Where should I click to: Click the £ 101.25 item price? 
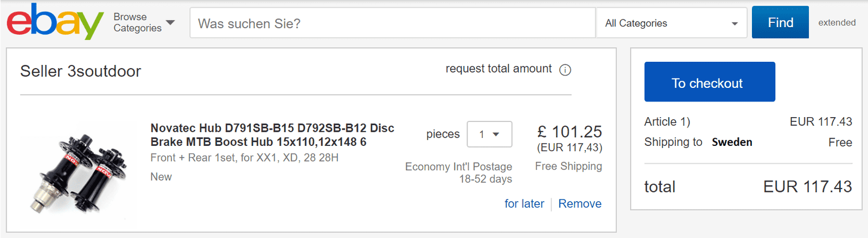[x=569, y=132]
